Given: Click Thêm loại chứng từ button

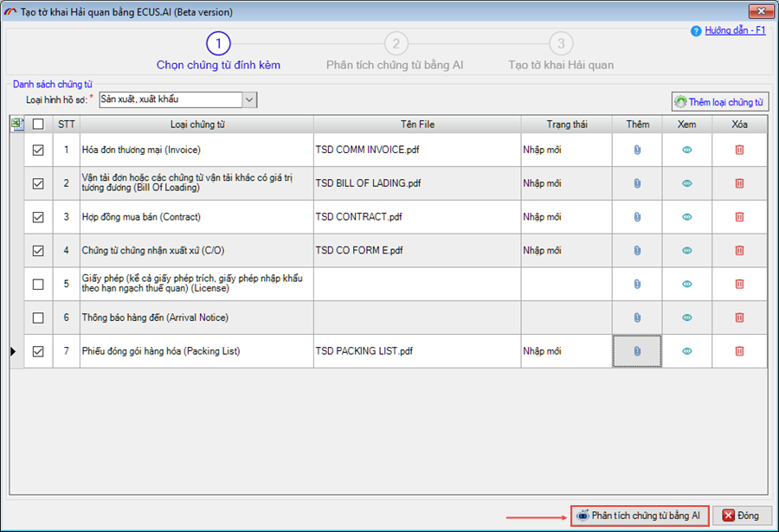Looking at the screenshot, I should [719, 102].
